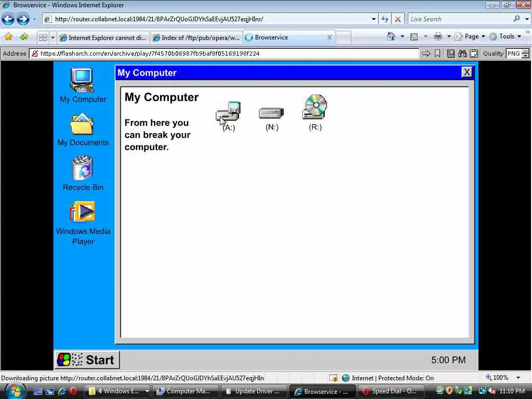The height and width of the screenshot is (399, 532).
Task: Decrease Quality with stepper down arrow
Action: point(525,56)
